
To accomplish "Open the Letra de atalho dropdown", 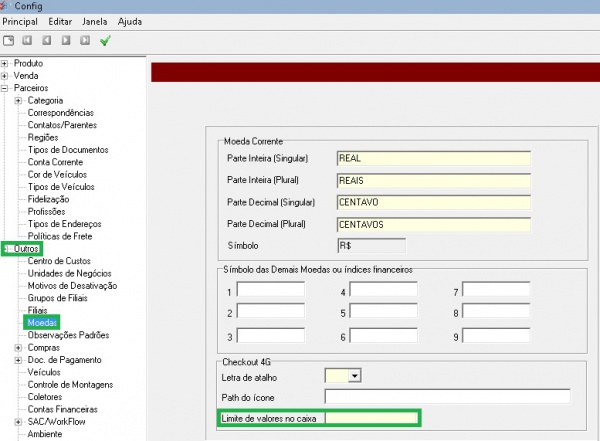I will (353, 376).
